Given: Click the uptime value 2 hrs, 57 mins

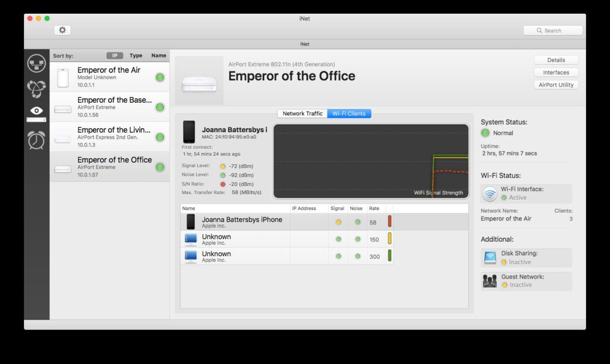Looking at the screenshot, I should (509, 153).
